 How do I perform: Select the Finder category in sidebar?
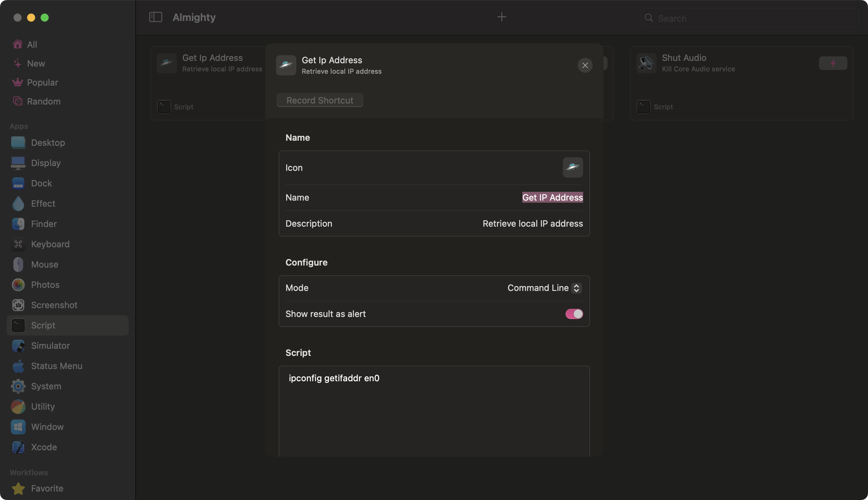pos(44,224)
